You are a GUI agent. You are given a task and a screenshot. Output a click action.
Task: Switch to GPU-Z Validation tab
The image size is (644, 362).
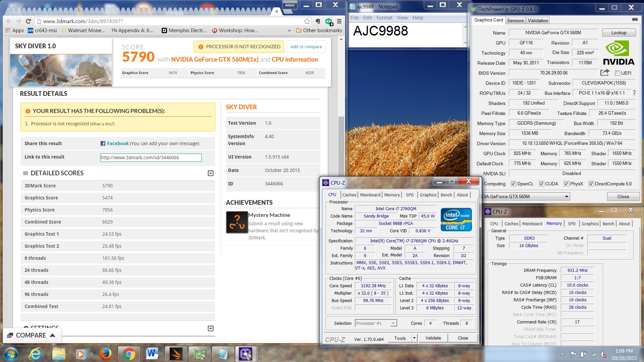538,20
